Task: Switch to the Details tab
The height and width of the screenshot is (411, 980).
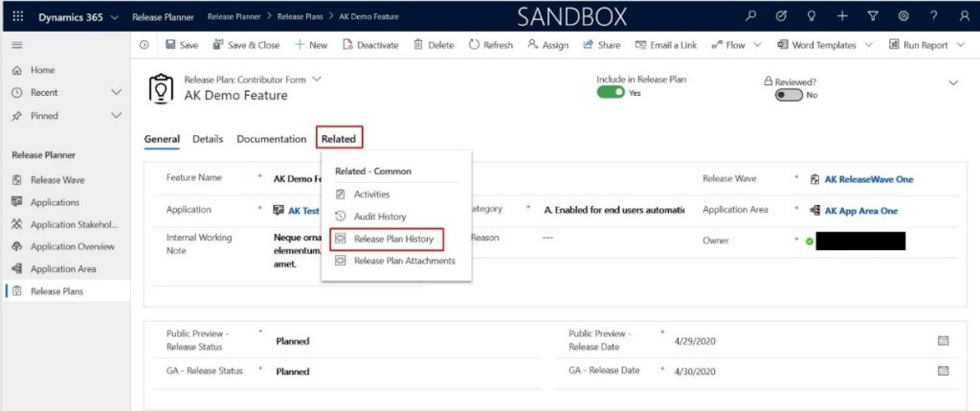Action: coord(208,139)
